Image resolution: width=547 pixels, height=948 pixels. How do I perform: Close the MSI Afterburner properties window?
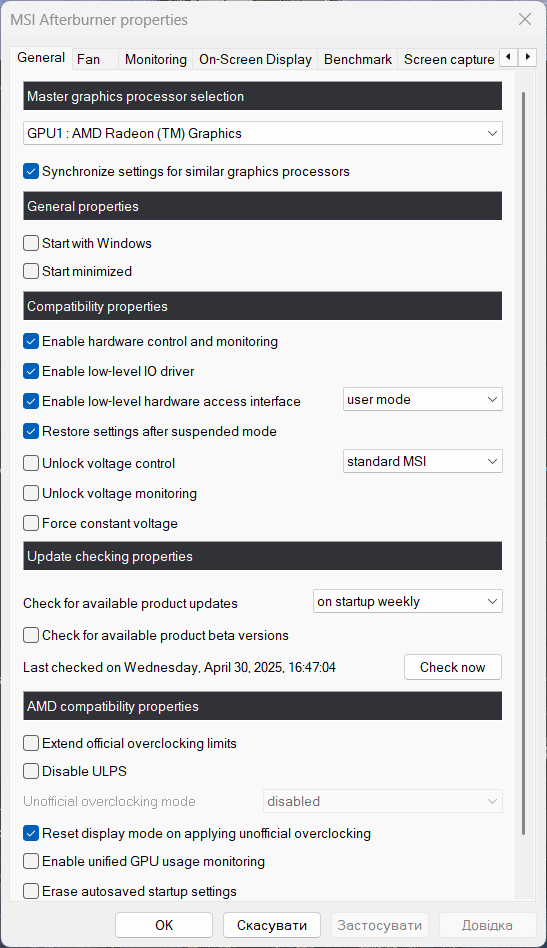tap(525, 19)
